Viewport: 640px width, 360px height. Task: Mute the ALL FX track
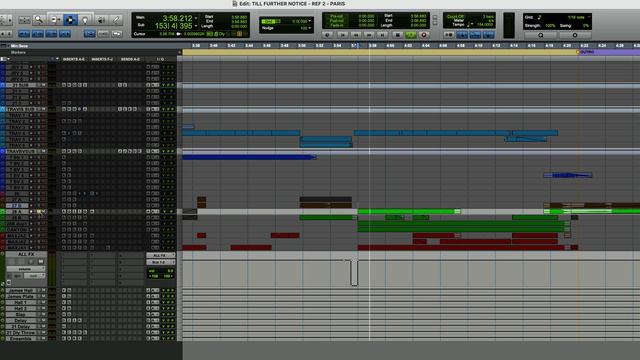coord(41,262)
